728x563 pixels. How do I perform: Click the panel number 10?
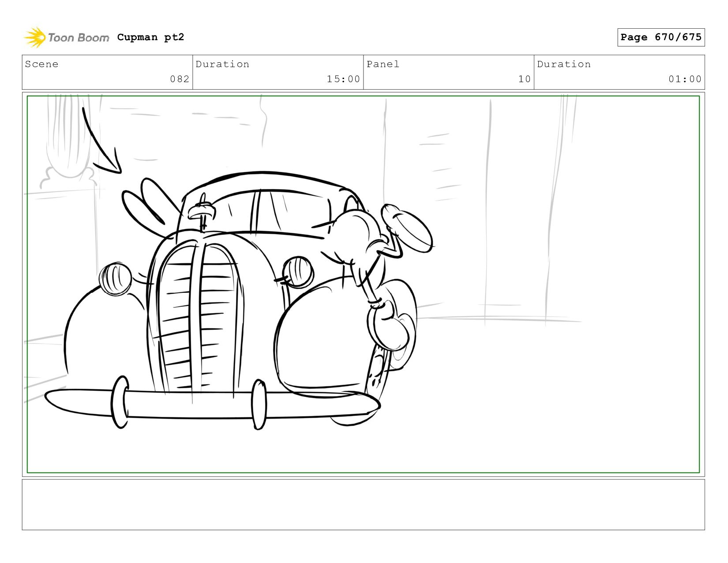(x=524, y=79)
